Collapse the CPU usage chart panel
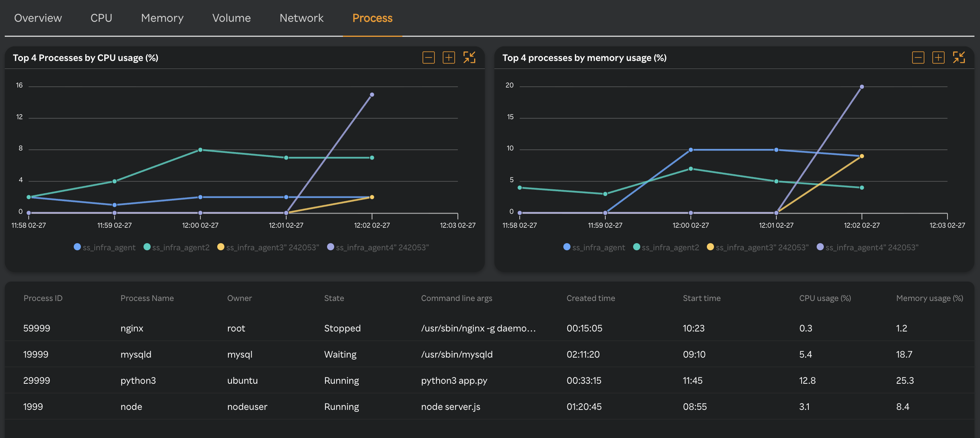 pos(469,58)
